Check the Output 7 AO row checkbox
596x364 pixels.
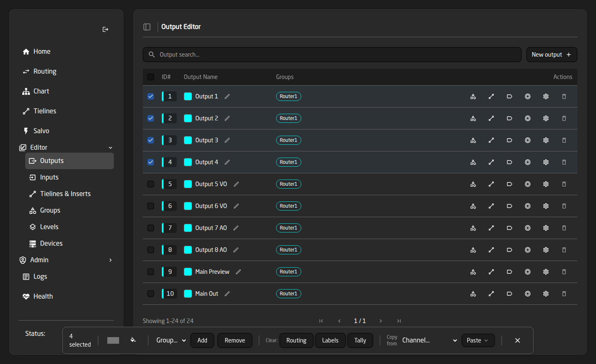coord(151,228)
